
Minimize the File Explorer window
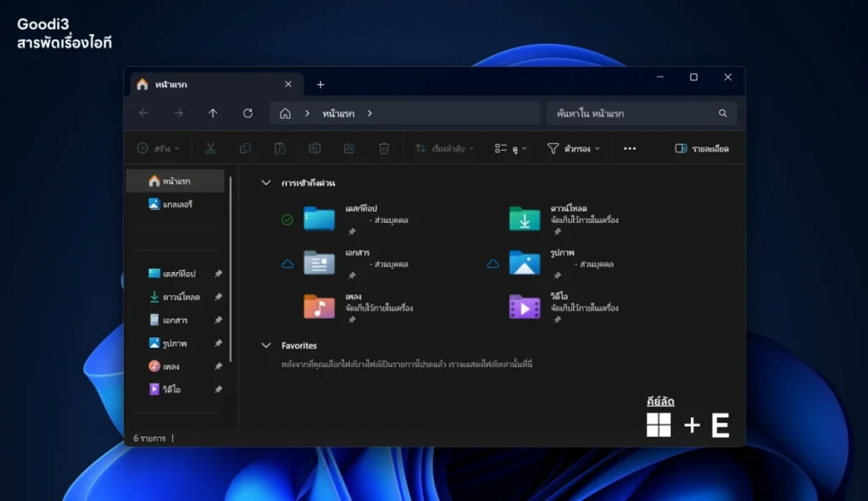coord(659,77)
